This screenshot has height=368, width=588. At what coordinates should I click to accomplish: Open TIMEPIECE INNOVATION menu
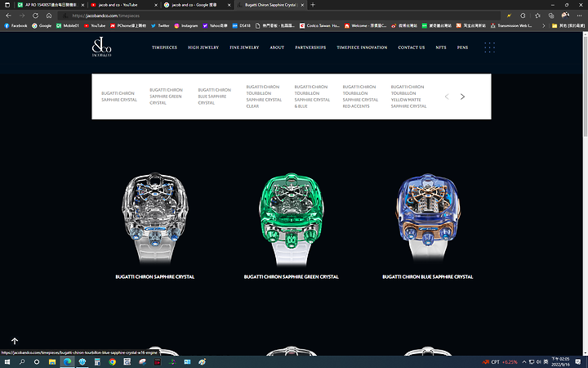pos(362,47)
